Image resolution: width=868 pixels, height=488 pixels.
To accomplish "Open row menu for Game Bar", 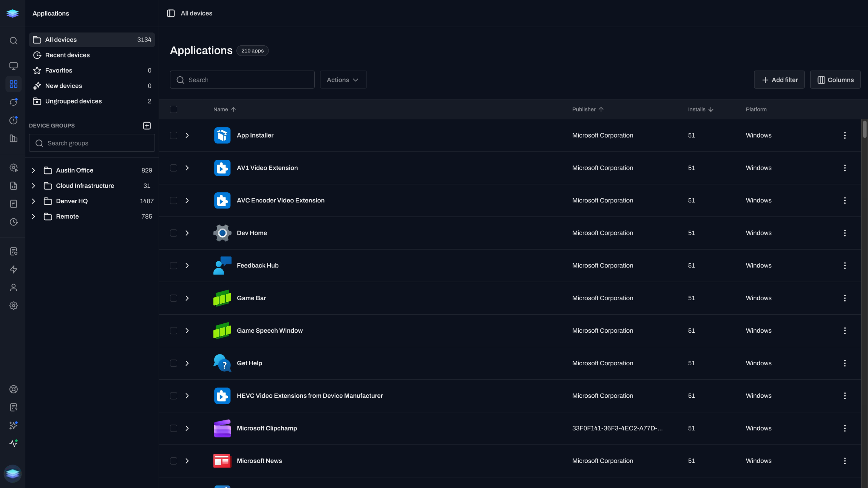I will click(845, 298).
